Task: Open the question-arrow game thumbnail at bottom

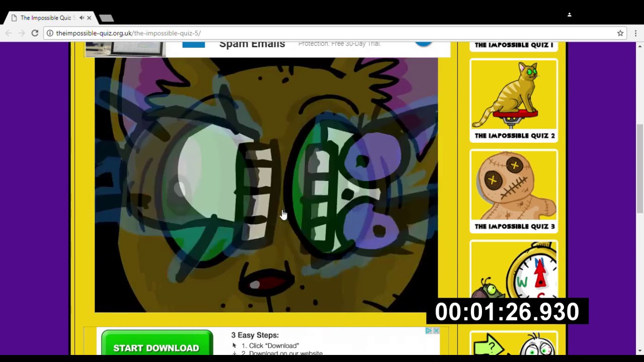Action: (514, 343)
